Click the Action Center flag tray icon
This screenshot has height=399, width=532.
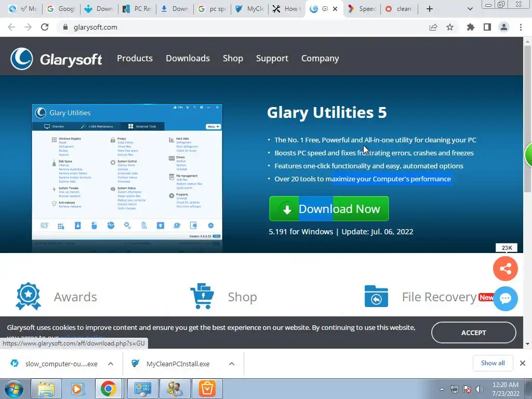[x=467, y=389]
